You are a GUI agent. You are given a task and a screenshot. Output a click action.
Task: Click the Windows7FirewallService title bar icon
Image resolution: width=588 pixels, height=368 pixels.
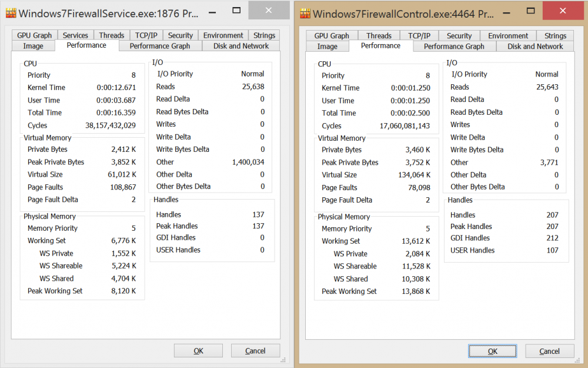(x=11, y=13)
